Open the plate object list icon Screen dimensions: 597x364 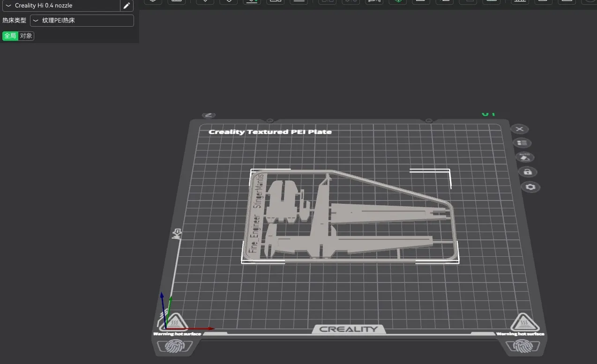pyautogui.click(x=522, y=143)
